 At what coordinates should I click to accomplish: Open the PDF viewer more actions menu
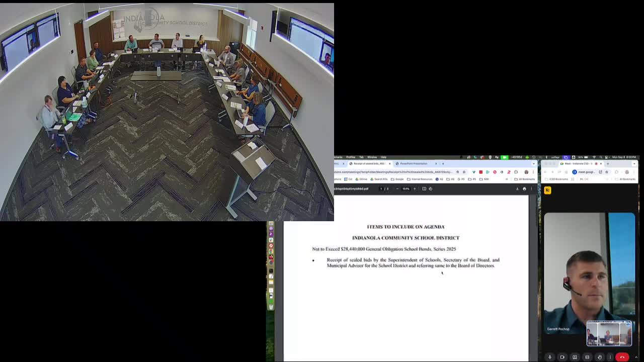(x=531, y=189)
